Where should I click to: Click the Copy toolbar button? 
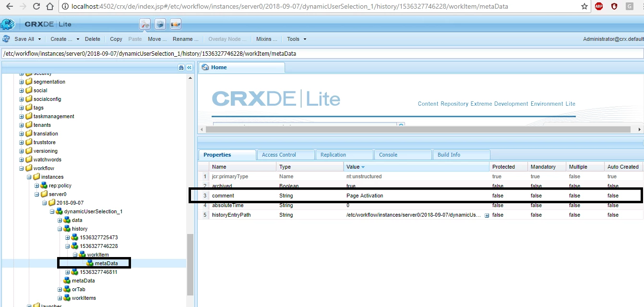pos(116,39)
